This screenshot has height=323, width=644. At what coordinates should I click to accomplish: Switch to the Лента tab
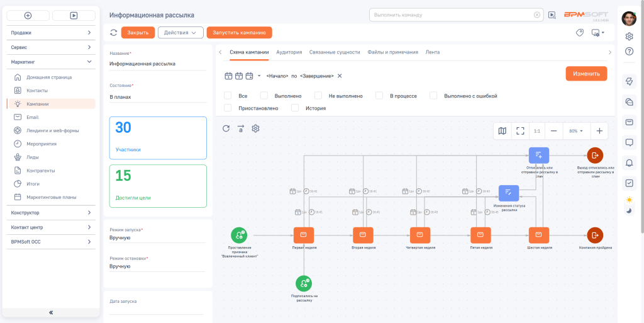click(433, 52)
